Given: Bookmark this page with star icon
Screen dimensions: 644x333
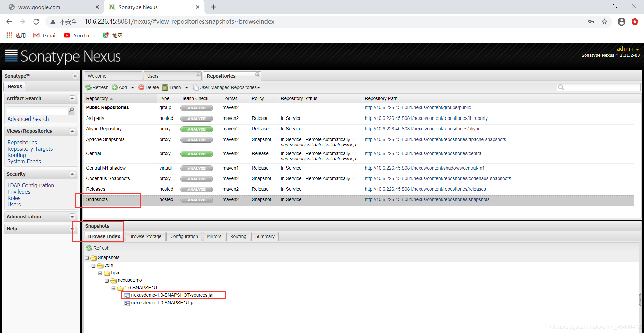Looking at the screenshot, I should (x=604, y=22).
